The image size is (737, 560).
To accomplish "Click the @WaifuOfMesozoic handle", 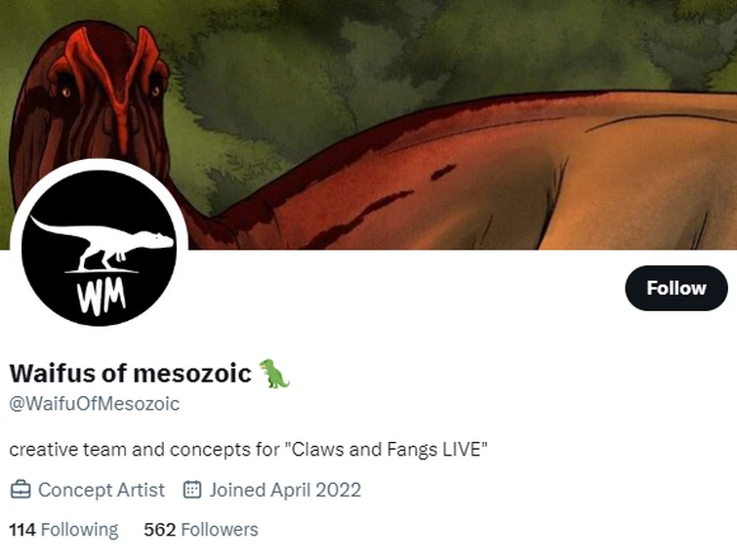I will pyautogui.click(x=94, y=404).
